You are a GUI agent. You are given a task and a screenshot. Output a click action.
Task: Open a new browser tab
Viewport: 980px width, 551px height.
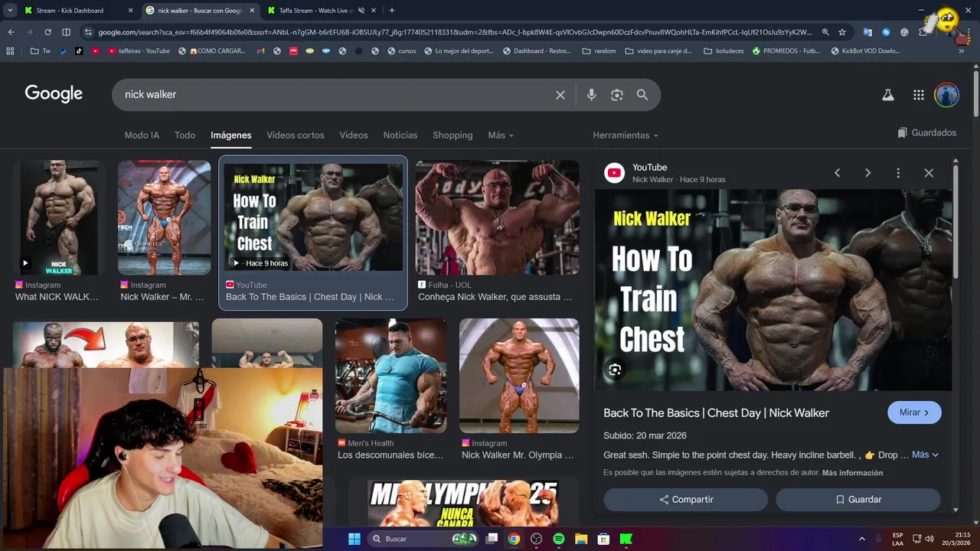[x=392, y=11]
